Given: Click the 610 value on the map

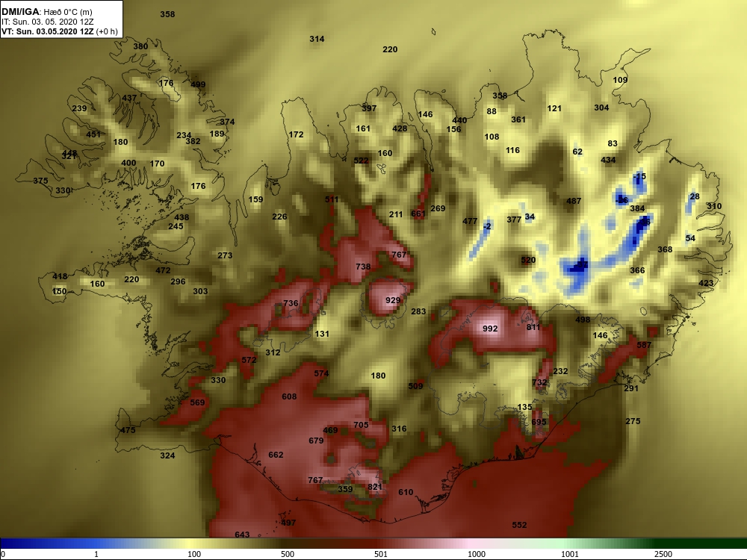Looking at the screenshot, I should click(x=406, y=492).
